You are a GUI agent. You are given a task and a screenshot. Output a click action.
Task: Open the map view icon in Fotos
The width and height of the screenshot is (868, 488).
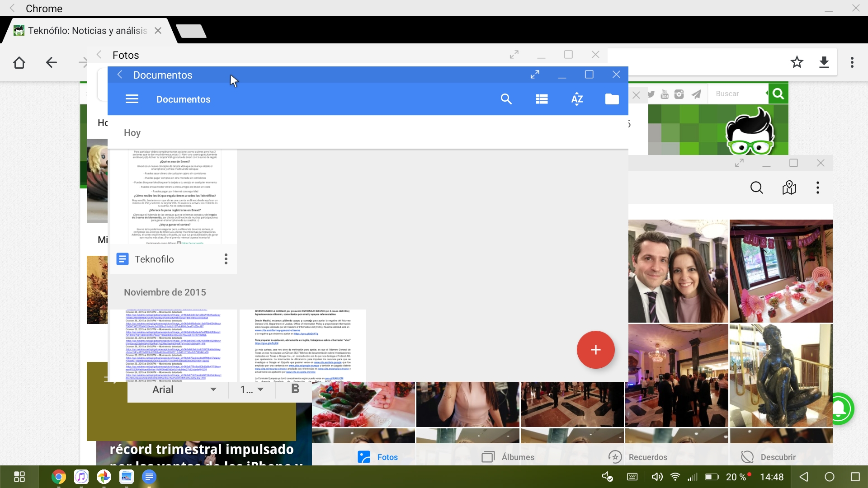789,188
